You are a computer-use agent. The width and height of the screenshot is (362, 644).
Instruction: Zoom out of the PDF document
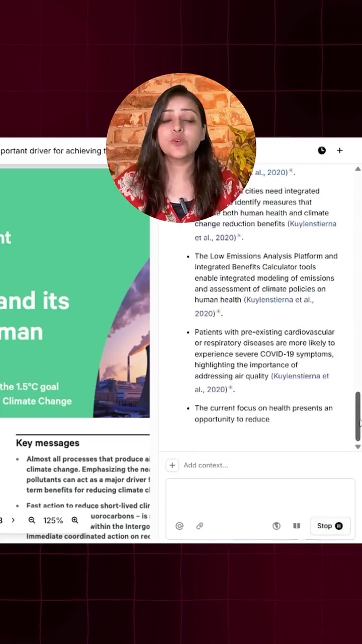click(x=32, y=520)
